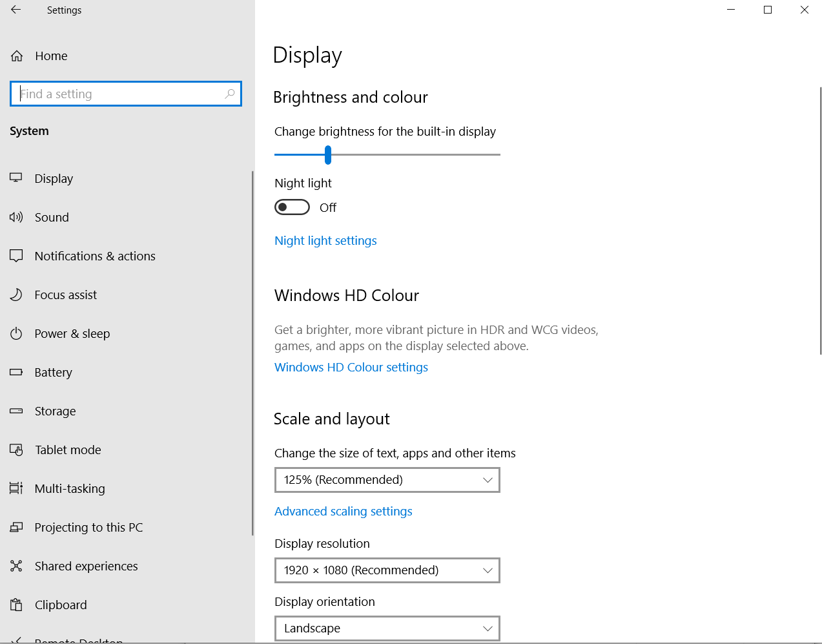Click the Sound speaker icon
This screenshot has height=644, width=822.
click(16, 217)
